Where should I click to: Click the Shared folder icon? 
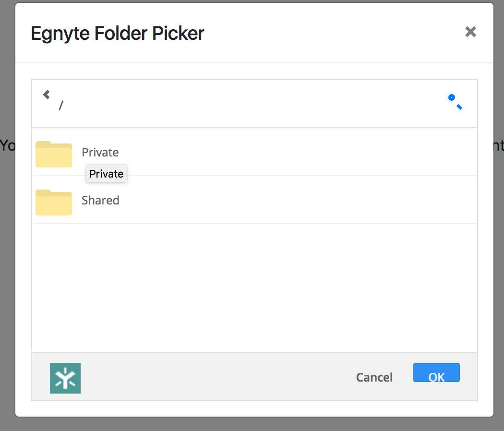pos(54,202)
